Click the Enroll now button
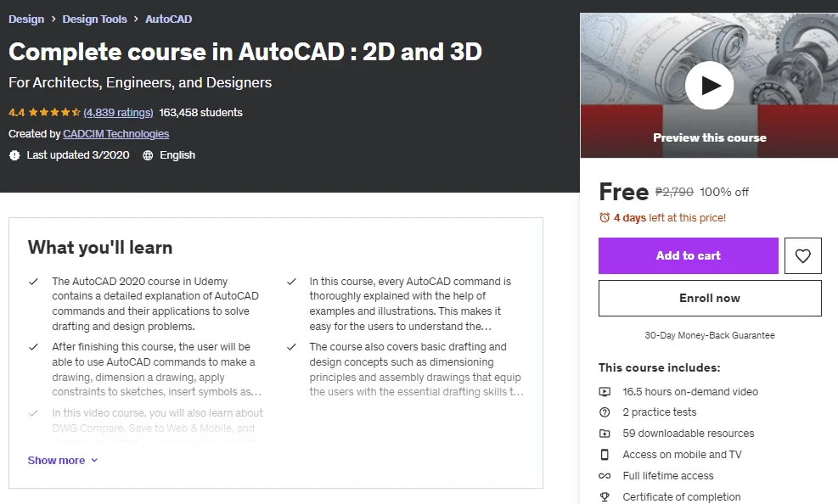The width and height of the screenshot is (838, 504). click(x=710, y=299)
